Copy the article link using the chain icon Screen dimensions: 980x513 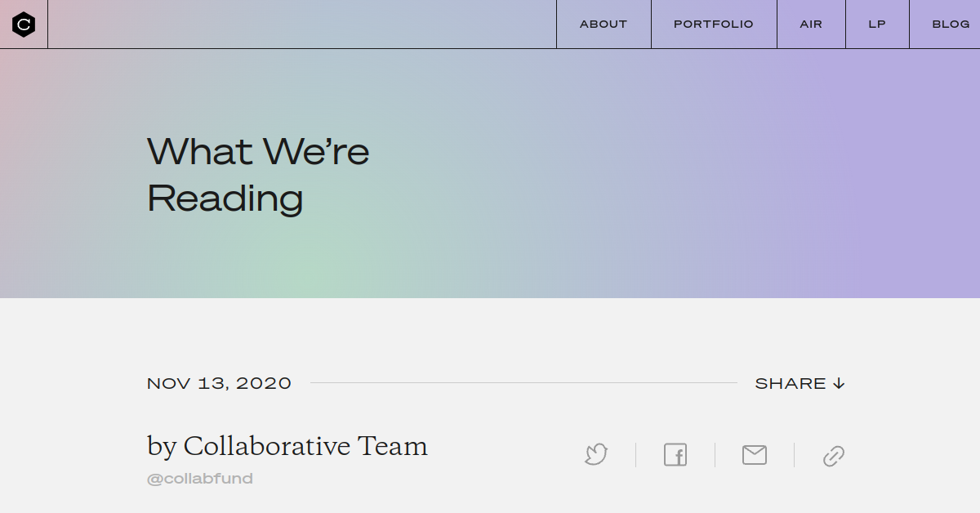pos(833,455)
